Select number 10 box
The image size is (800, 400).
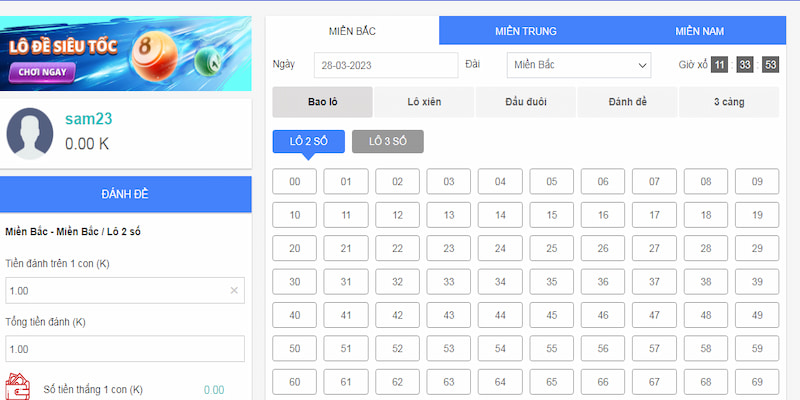[x=294, y=215]
